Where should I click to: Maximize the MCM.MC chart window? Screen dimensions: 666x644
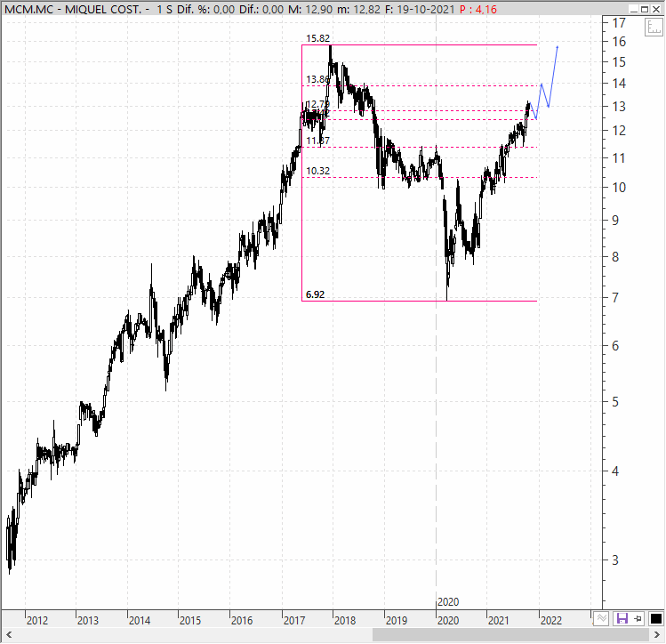point(645,10)
